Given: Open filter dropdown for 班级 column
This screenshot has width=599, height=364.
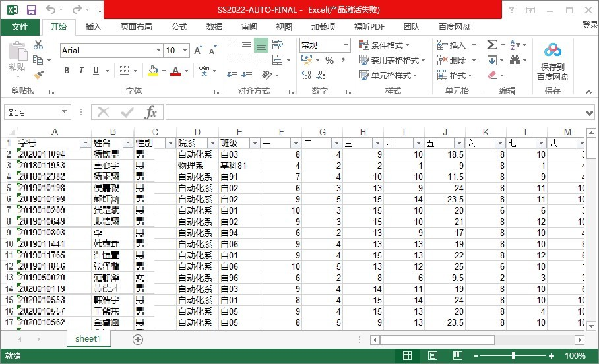Looking at the screenshot, I should point(255,143).
